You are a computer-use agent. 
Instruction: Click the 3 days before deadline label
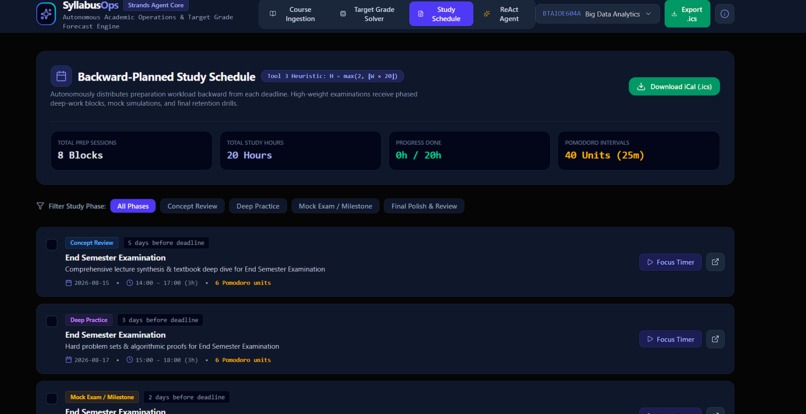click(x=160, y=320)
